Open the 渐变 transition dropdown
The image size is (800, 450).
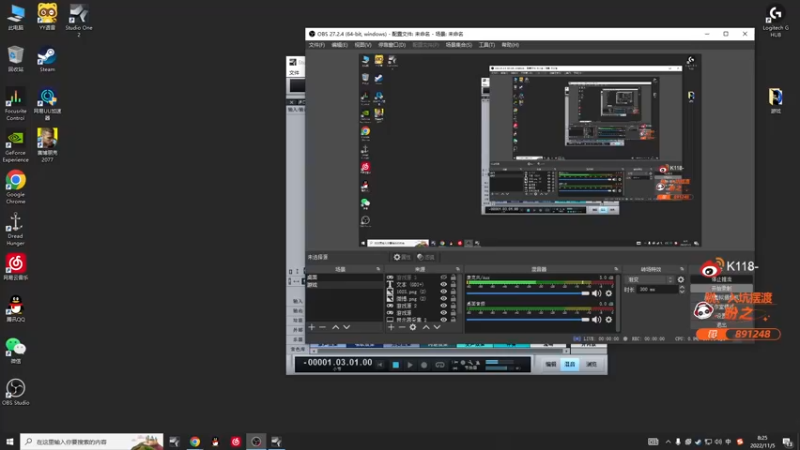pyautogui.click(x=650, y=280)
